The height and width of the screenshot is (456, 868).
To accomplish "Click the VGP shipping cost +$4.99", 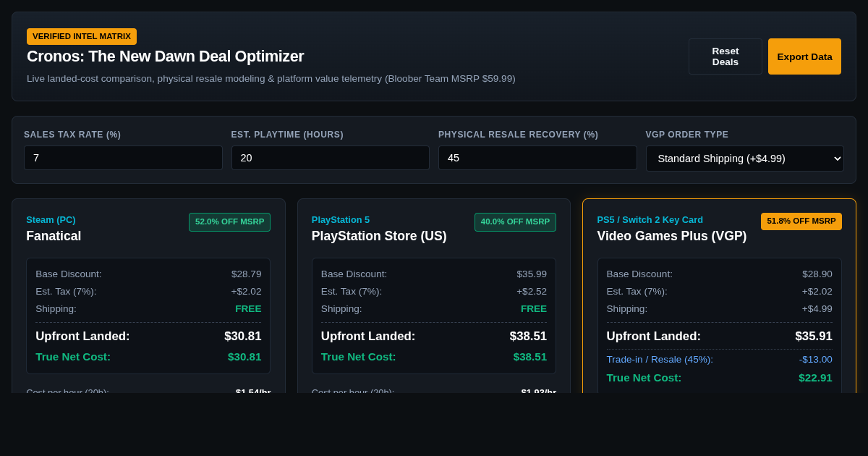I will [817, 309].
